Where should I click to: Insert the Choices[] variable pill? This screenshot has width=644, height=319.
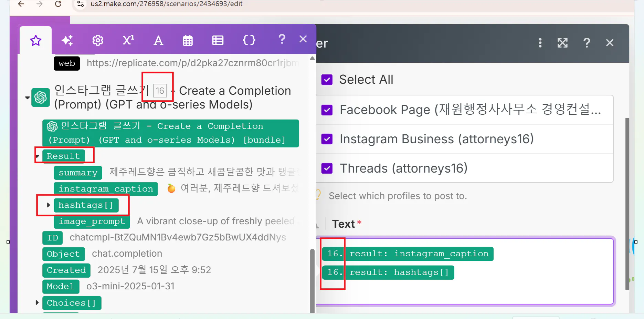pyautogui.click(x=72, y=303)
